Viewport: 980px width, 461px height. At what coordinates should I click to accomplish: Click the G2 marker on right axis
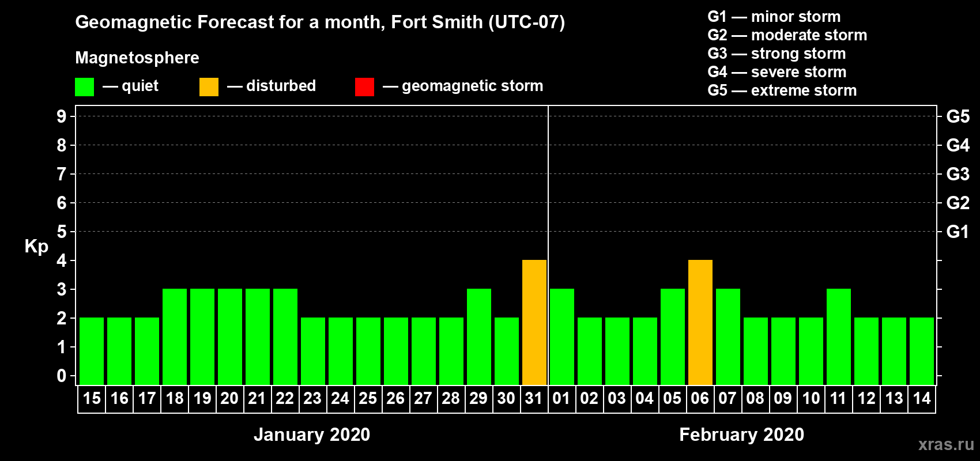coord(958,203)
